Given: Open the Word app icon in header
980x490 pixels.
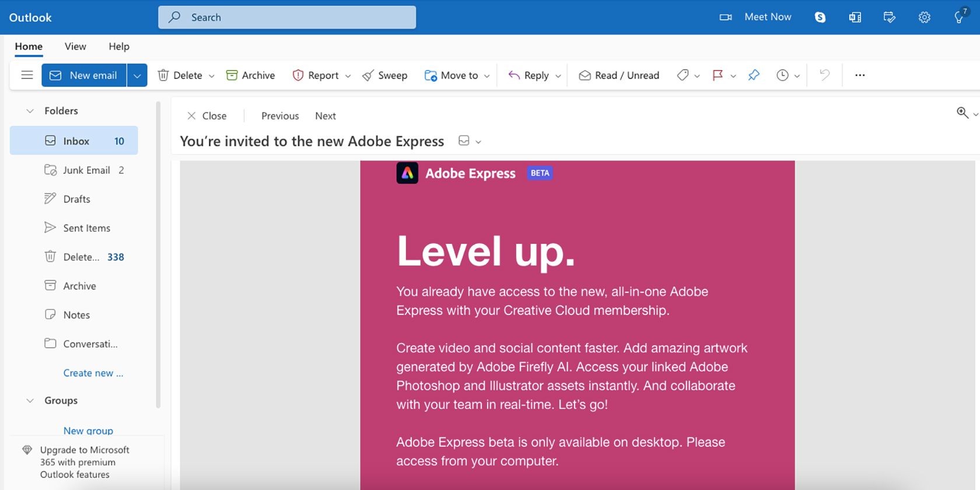Looking at the screenshot, I should [855, 17].
